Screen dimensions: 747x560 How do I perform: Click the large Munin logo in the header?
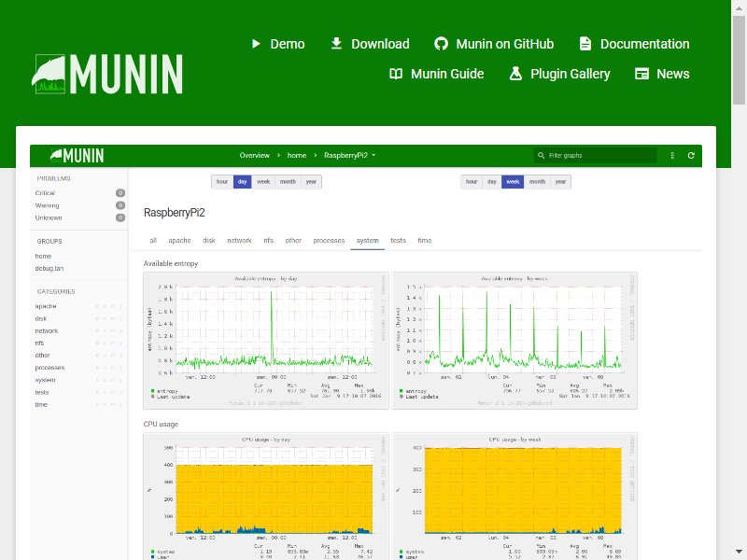click(107, 74)
